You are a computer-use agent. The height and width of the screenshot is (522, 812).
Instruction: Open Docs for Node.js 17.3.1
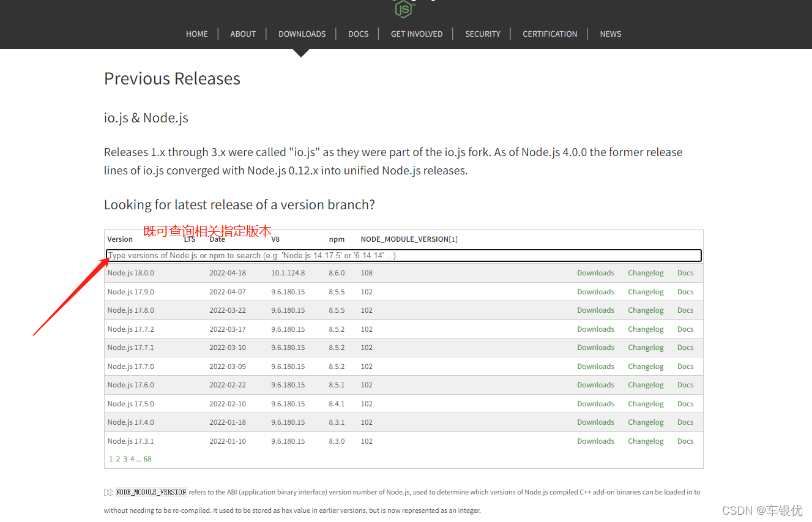(x=685, y=441)
